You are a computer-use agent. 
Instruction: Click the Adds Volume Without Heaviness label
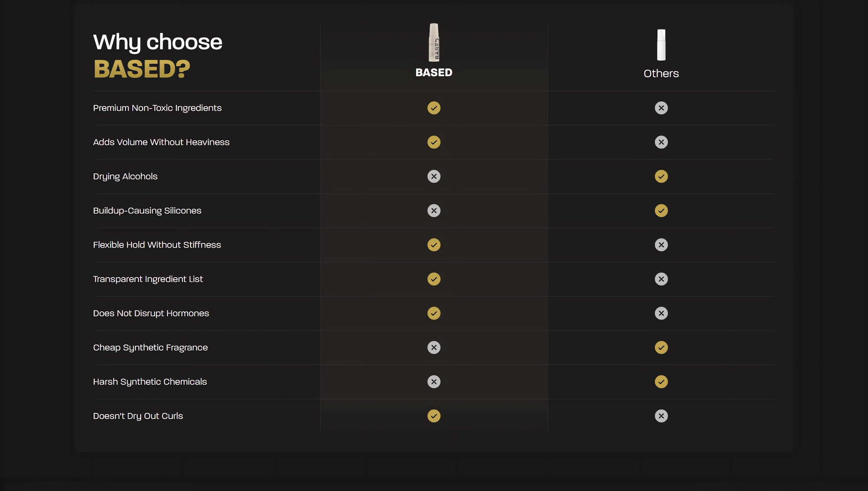click(x=161, y=142)
